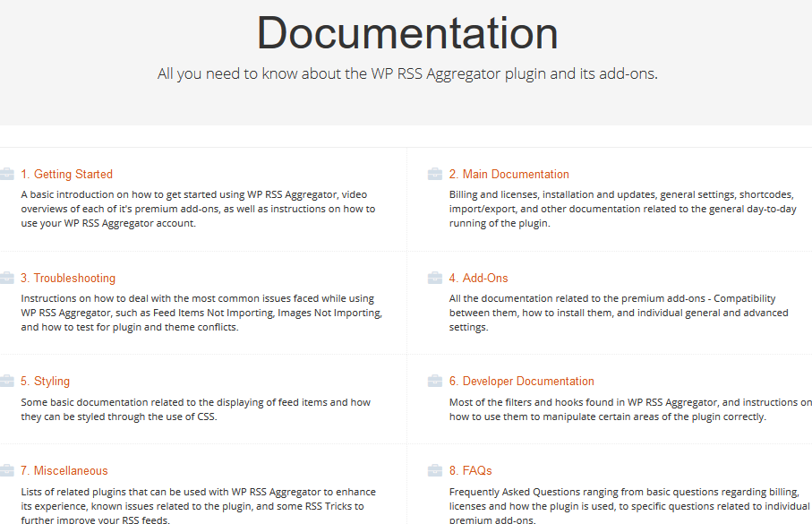Click the 'Frequently Asked Questions ranging' description

(x=629, y=506)
